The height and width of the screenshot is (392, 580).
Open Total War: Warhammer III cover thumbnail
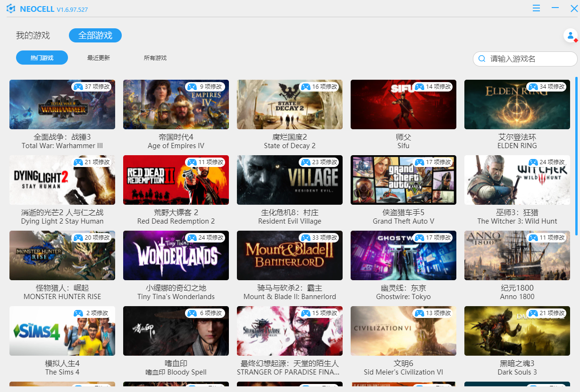click(62, 104)
